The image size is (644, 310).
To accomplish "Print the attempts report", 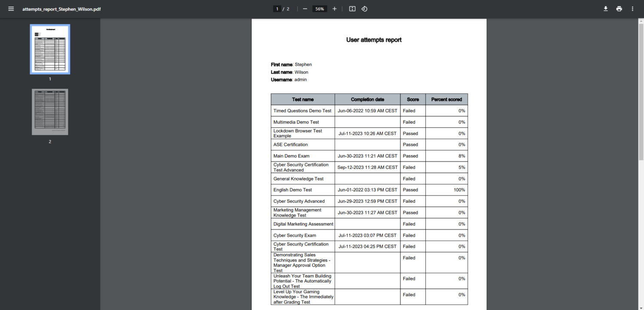I will (619, 9).
